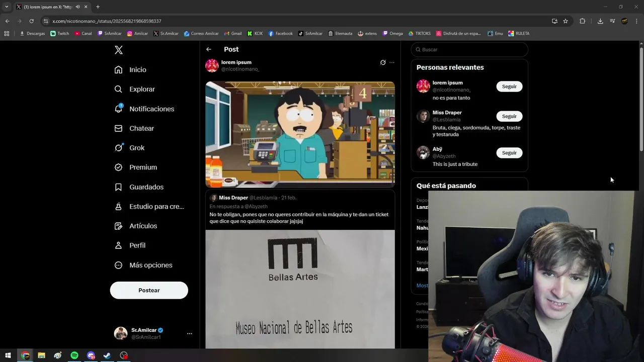Open Gmail bookmark
The width and height of the screenshot is (644, 362).
(233, 34)
